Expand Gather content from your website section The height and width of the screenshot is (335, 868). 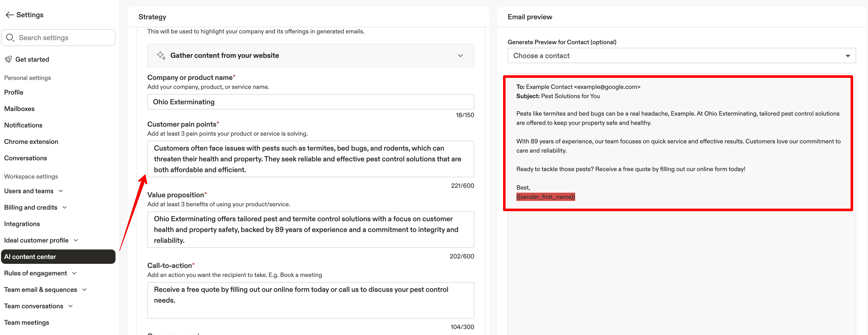point(460,55)
